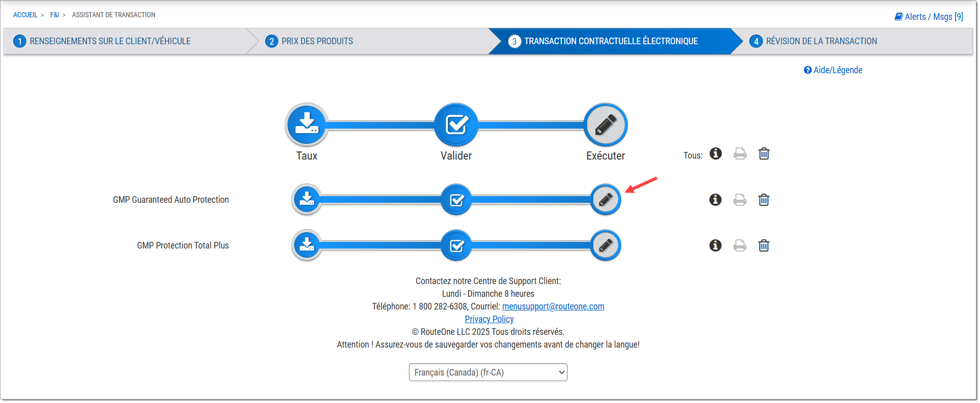This screenshot has width=980, height=403.
Task: Delete GMP Protection Total Plus with trash icon
Action: (x=764, y=245)
